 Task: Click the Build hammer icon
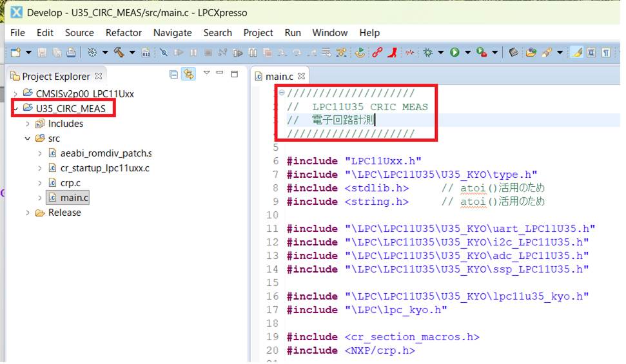tap(119, 52)
